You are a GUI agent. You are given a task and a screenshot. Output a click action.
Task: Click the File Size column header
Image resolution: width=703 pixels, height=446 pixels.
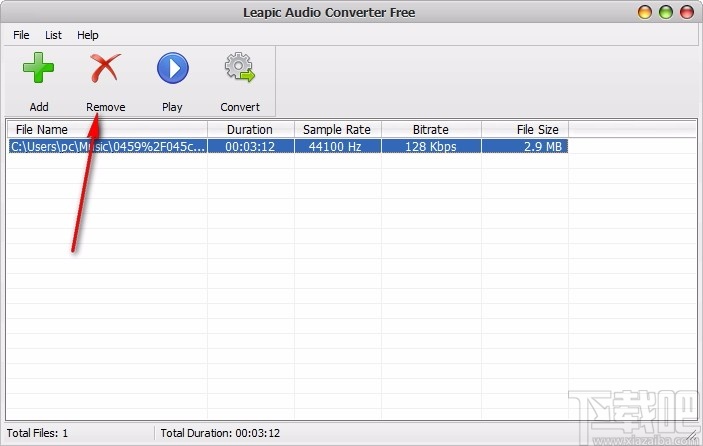pyautogui.click(x=525, y=130)
